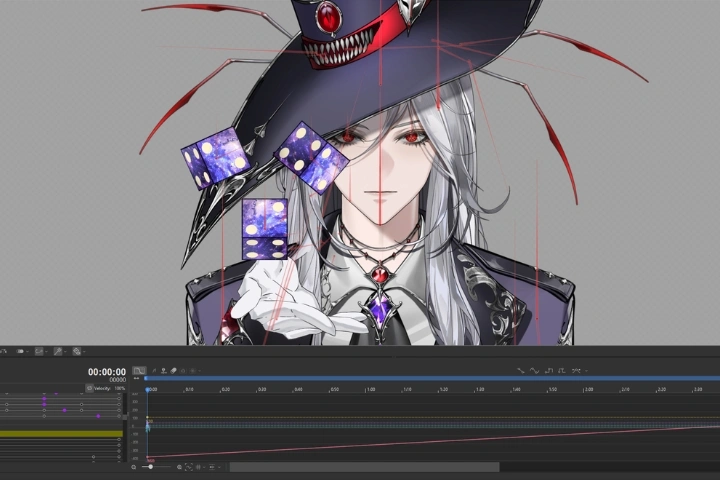Click the zoom-in magnifier under the graph

[x=179, y=467]
